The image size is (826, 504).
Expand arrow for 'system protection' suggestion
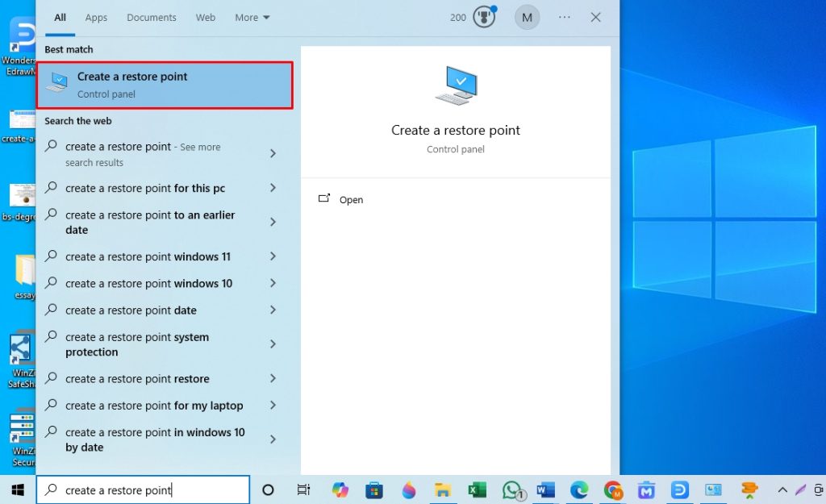tap(273, 344)
